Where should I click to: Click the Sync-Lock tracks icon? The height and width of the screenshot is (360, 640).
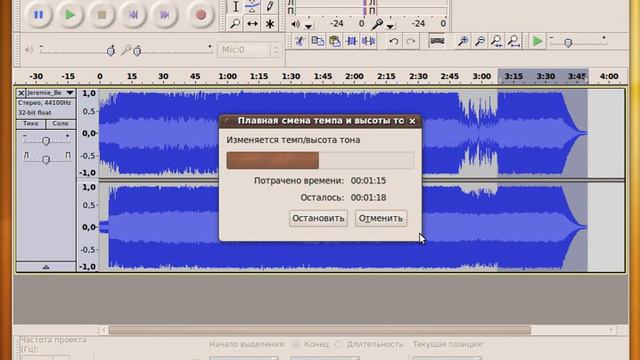[437, 41]
